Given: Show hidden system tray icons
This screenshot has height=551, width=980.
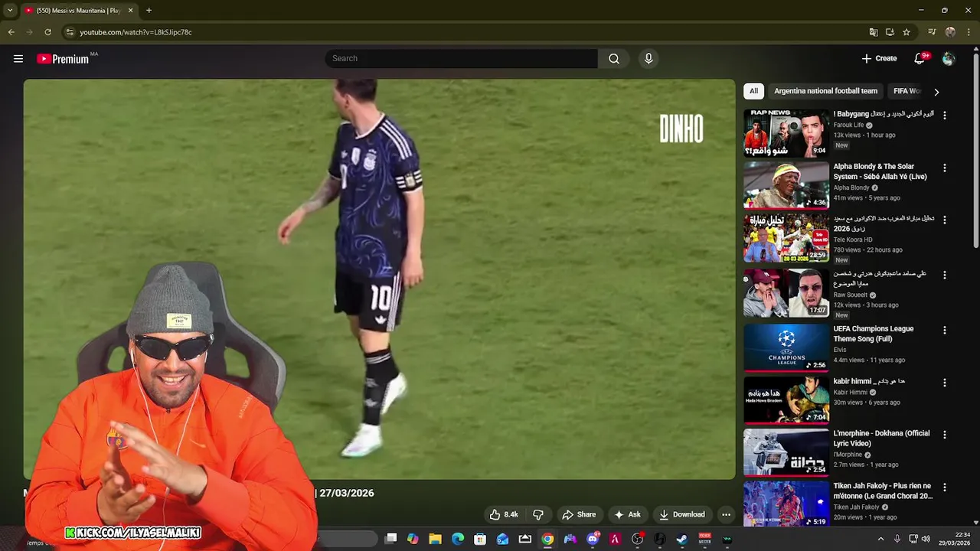Looking at the screenshot, I should pyautogui.click(x=880, y=539).
